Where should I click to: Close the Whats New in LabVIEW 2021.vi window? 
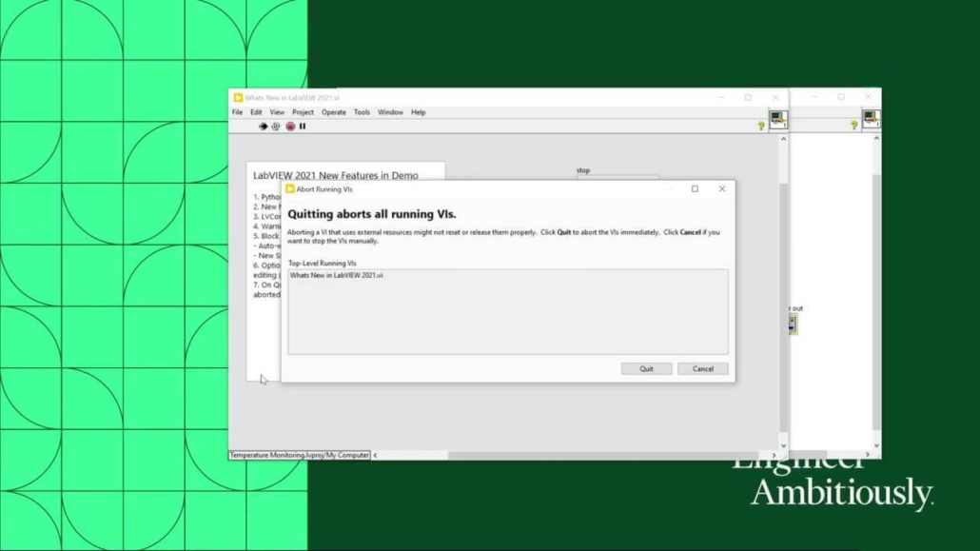click(775, 98)
